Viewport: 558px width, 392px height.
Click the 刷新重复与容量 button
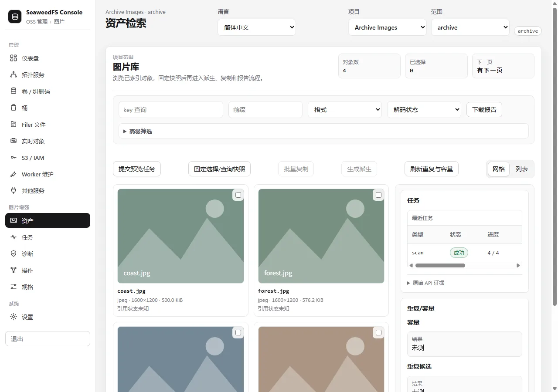(432, 169)
